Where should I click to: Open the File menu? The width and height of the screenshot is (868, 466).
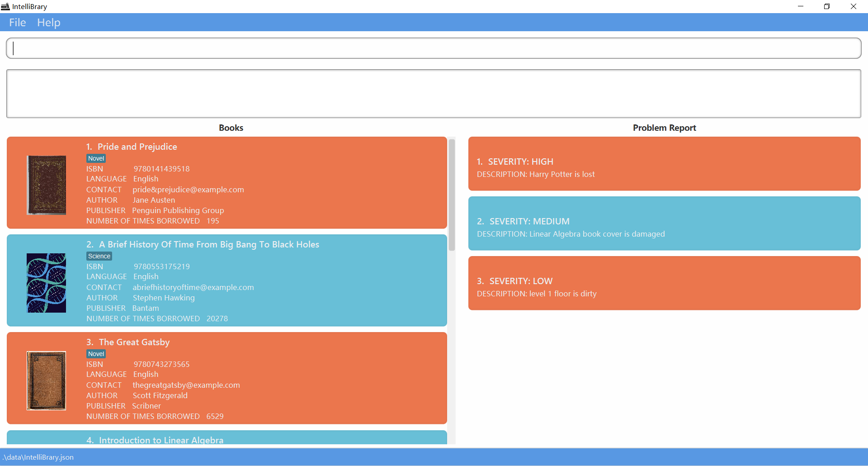17,23
